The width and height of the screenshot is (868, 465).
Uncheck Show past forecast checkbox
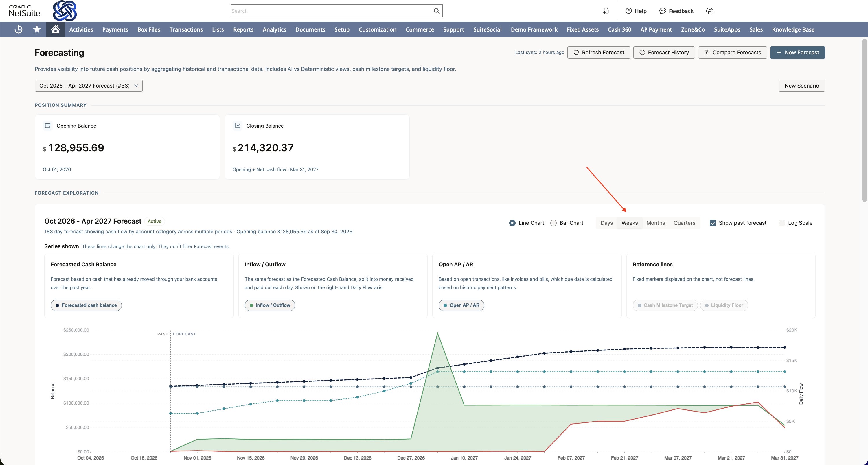coord(713,223)
